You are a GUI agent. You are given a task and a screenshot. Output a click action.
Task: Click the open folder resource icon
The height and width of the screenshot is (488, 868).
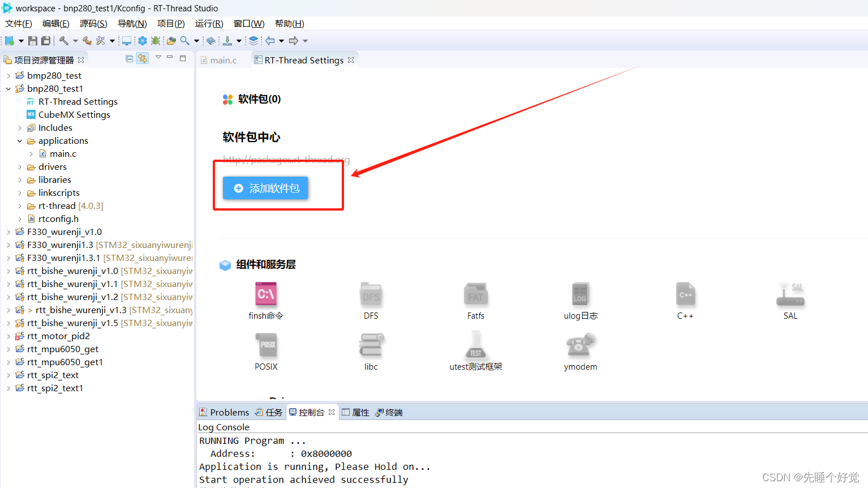click(x=171, y=41)
